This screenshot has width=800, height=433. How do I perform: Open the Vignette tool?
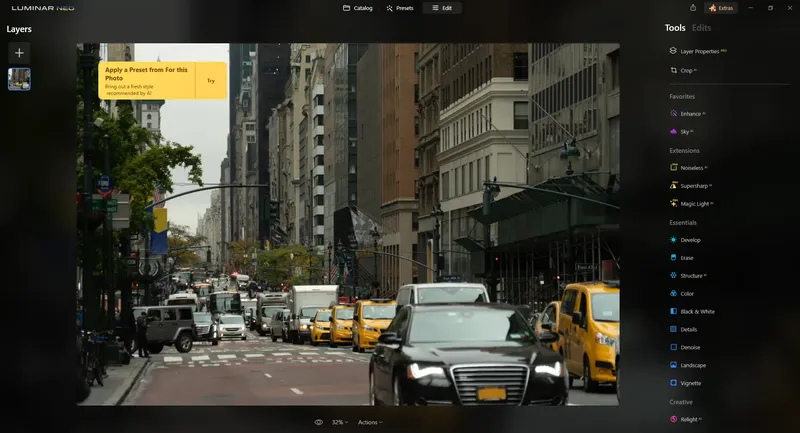pos(685,383)
